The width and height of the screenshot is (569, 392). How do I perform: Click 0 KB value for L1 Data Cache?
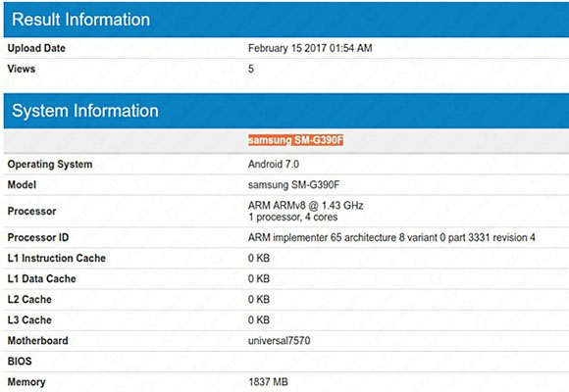tap(259, 279)
